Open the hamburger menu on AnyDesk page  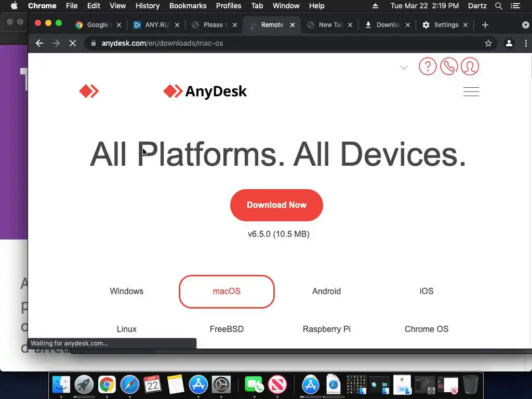[x=471, y=91]
